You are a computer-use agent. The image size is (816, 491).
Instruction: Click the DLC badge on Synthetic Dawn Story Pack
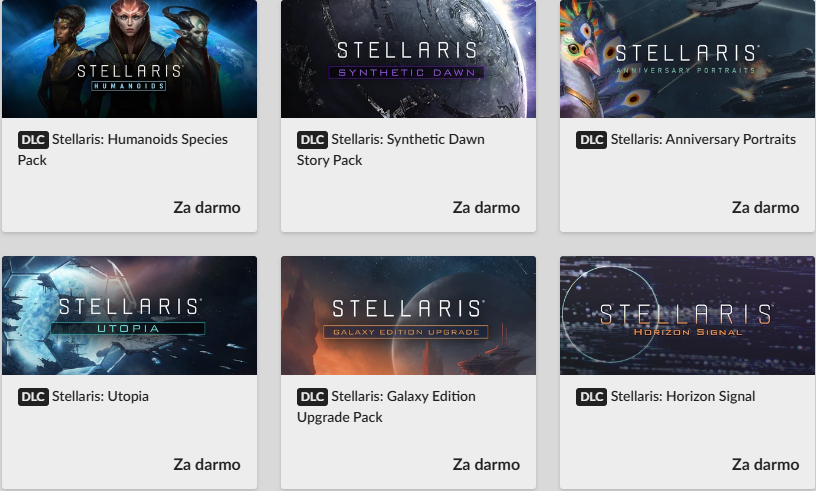312,140
